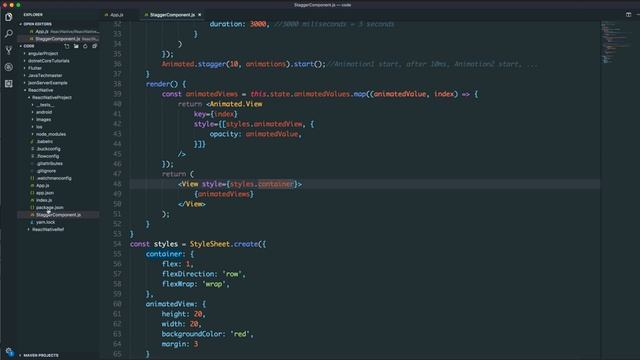Click line number 48 in the gutter

coord(117,184)
